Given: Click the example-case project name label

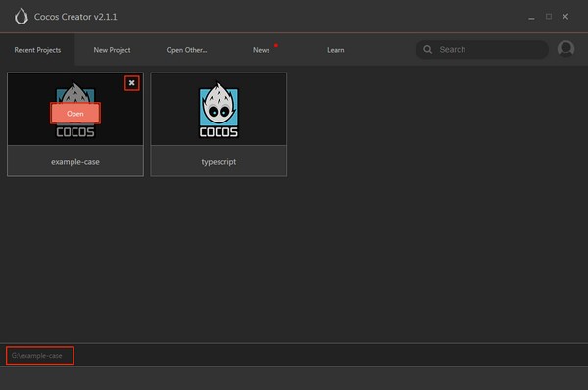Looking at the screenshot, I should pyautogui.click(x=75, y=162).
